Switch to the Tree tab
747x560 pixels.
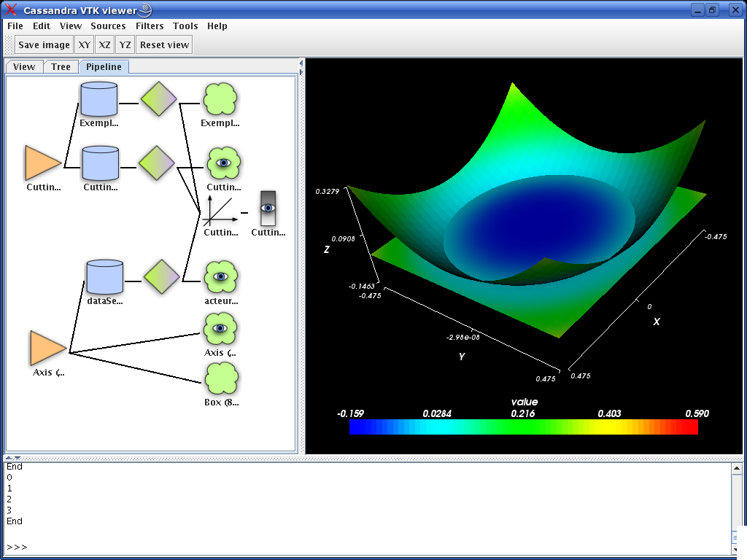pyautogui.click(x=61, y=66)
